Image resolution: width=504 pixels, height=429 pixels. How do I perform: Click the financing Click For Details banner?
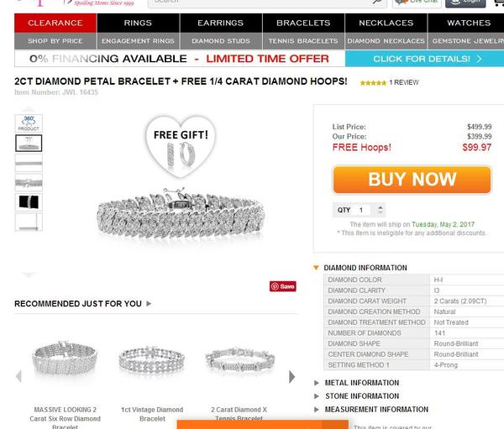pos(424,59)
